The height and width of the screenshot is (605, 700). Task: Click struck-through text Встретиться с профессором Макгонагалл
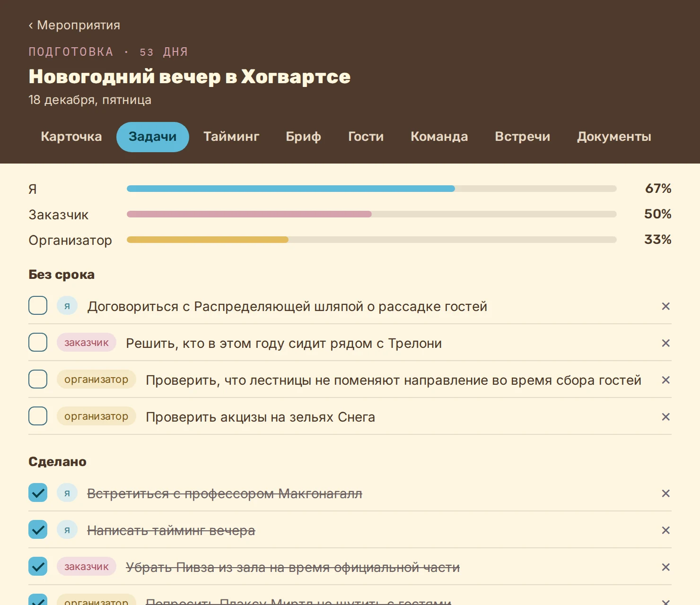coord(225,493)
